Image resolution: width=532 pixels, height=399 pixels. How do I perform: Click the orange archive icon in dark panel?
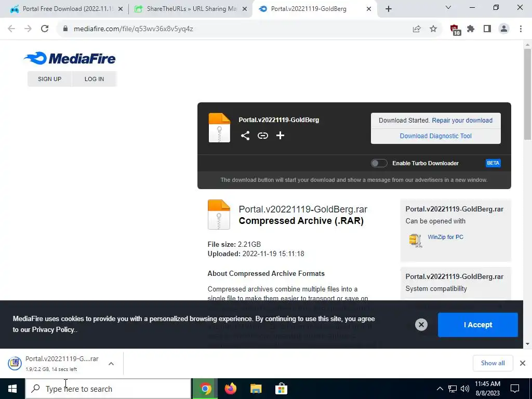point(219,128)
